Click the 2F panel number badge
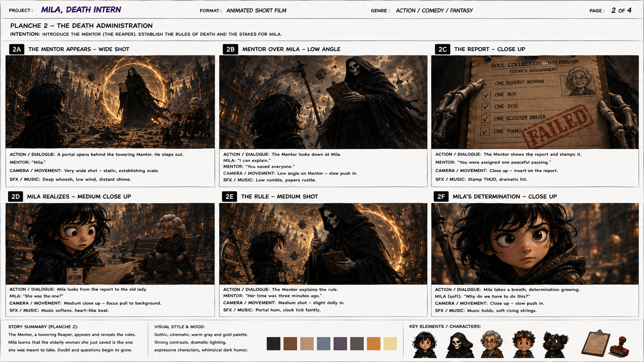Viewport: 644px width, 362px height. coord(441,197)
